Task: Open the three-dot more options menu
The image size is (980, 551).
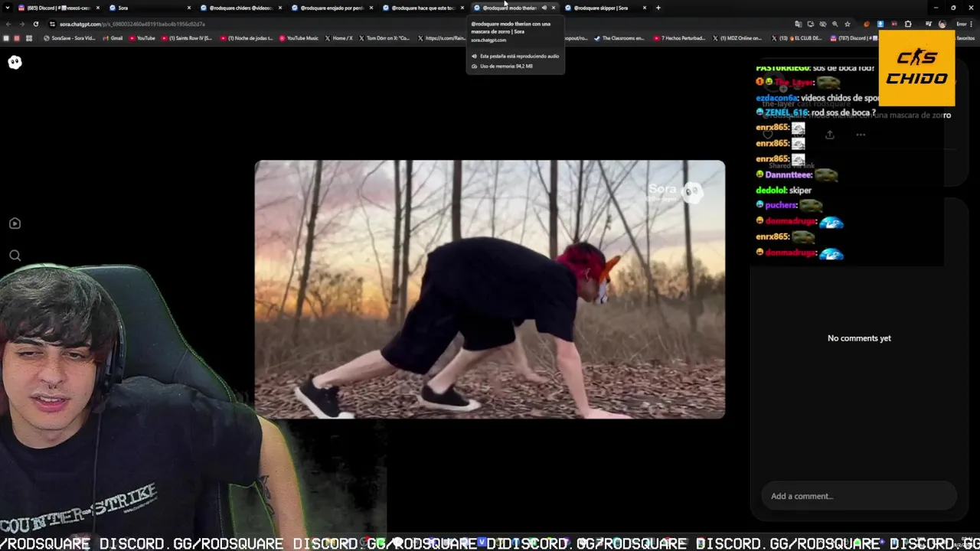Action: coord(861,135)
